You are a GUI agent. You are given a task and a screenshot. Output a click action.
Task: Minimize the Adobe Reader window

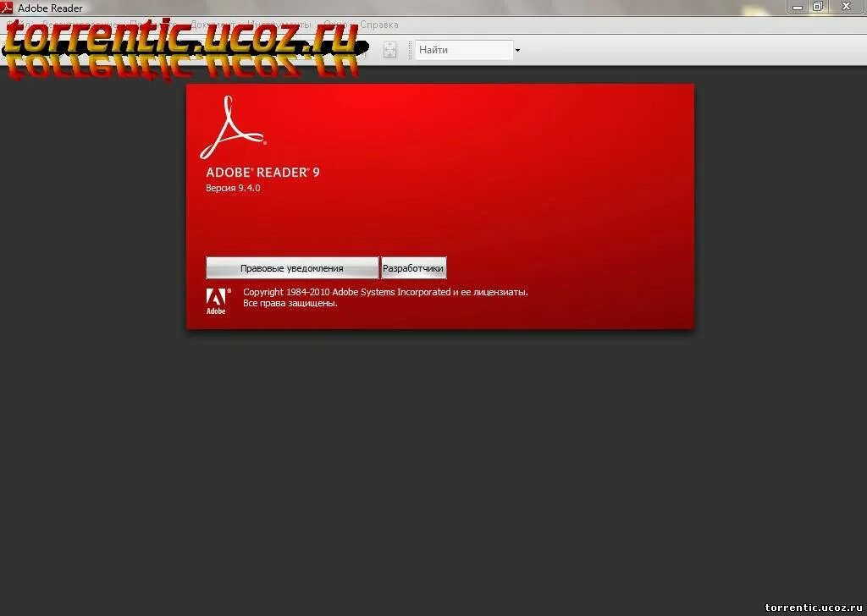click(x=798, y=7)
